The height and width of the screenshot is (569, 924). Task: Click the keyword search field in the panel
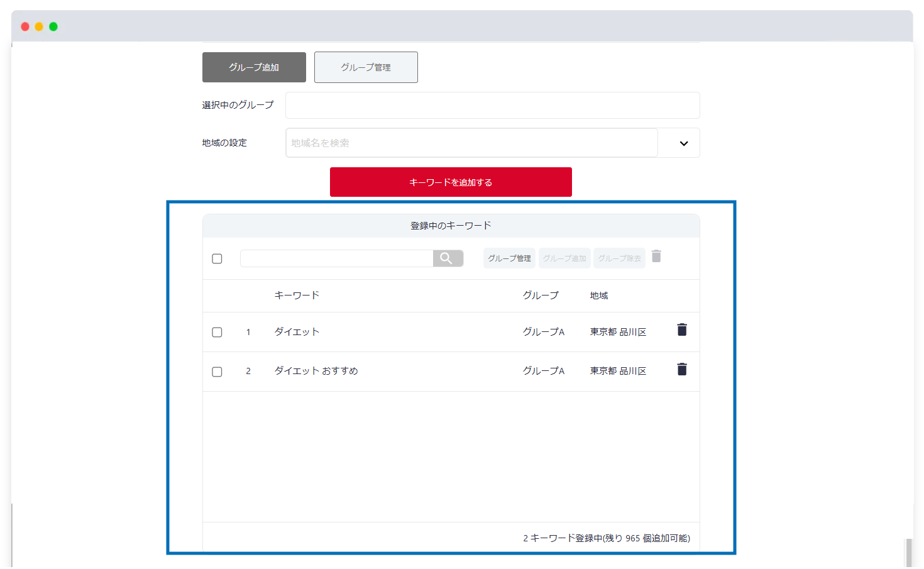click(x=336, y=258)
